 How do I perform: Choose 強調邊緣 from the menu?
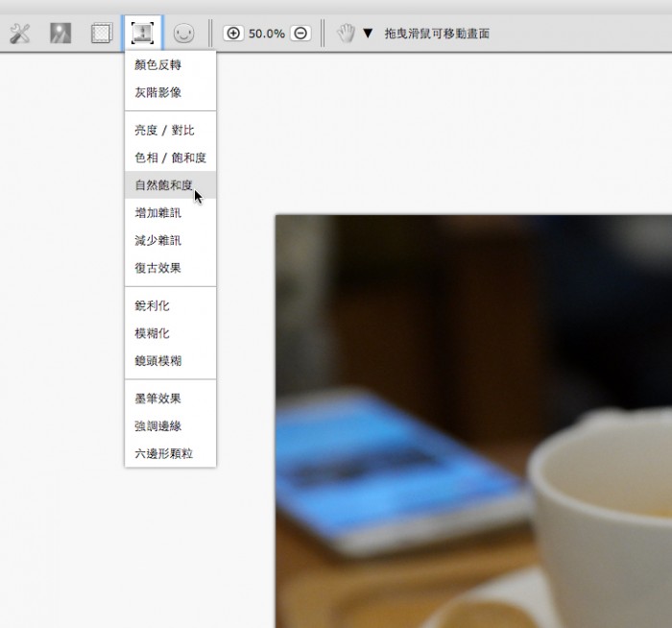coord(170,425)
